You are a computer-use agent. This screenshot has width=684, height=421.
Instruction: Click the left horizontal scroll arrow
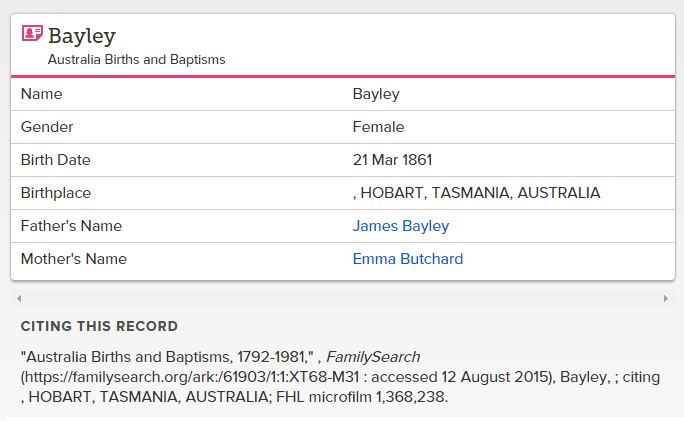pos(19,298)
